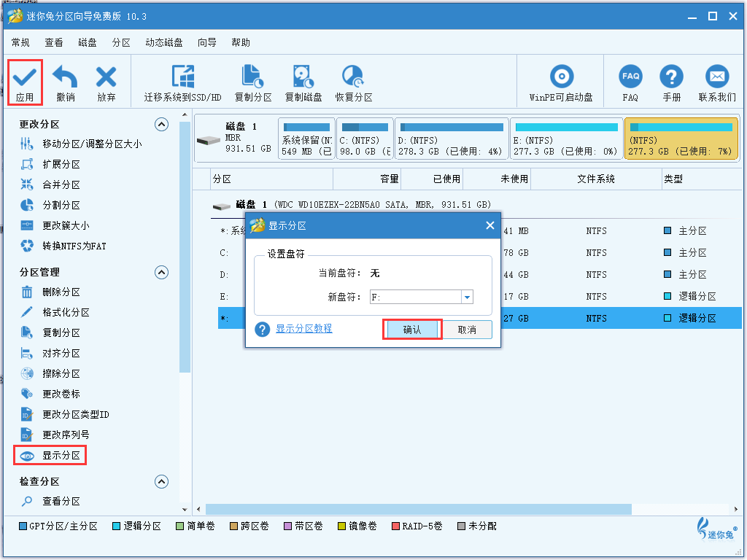Open the 动态磁盘 menu
This screenshot has width=747, height=560.
164,43
